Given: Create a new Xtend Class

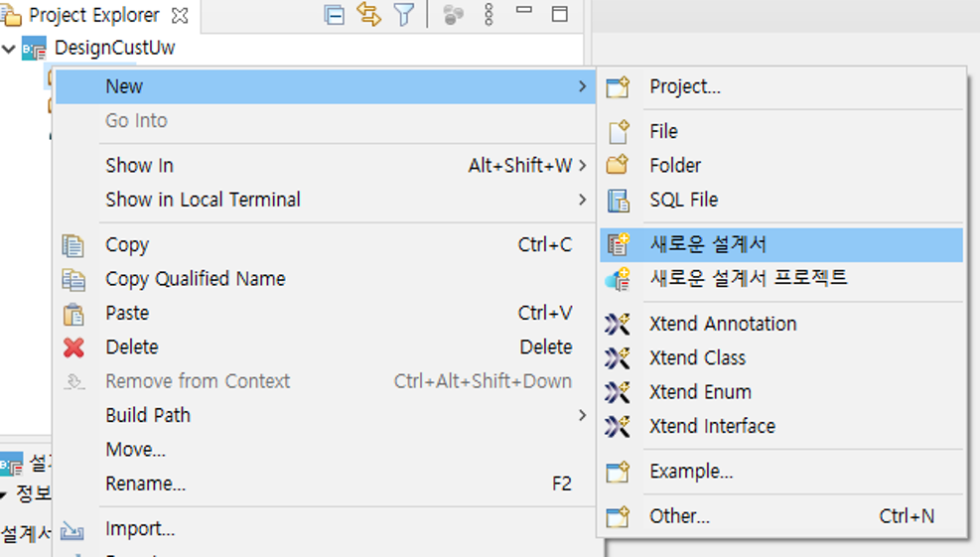Looking at the screenshot, I should tap(697, 358).
